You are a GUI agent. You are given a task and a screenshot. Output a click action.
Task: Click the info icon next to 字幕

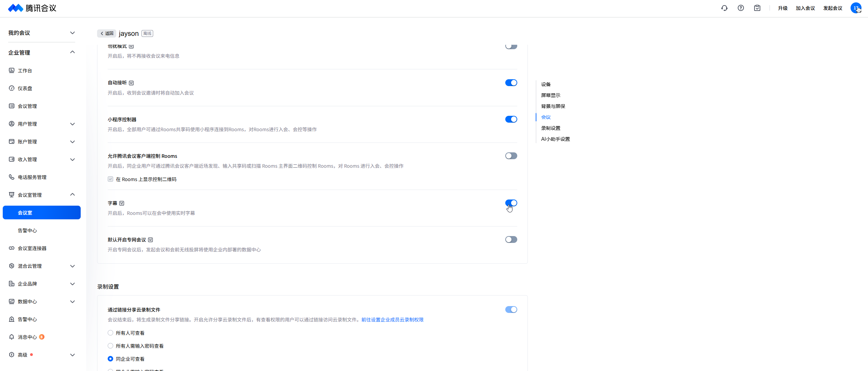(x=122, y=203)
